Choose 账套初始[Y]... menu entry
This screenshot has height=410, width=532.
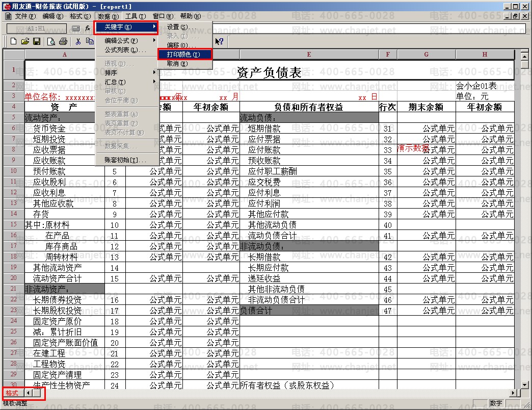(127, 160)
